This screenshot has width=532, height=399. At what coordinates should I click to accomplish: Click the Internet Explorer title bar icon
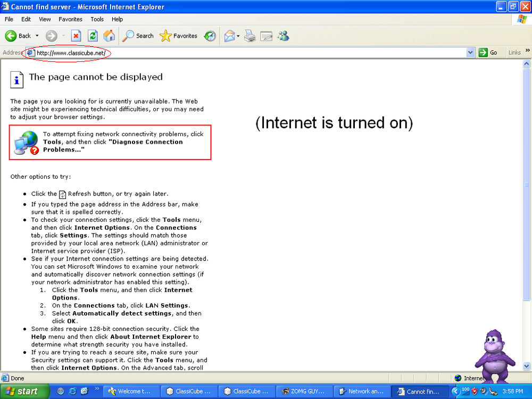pyautogui.click(x=5, y=6)
